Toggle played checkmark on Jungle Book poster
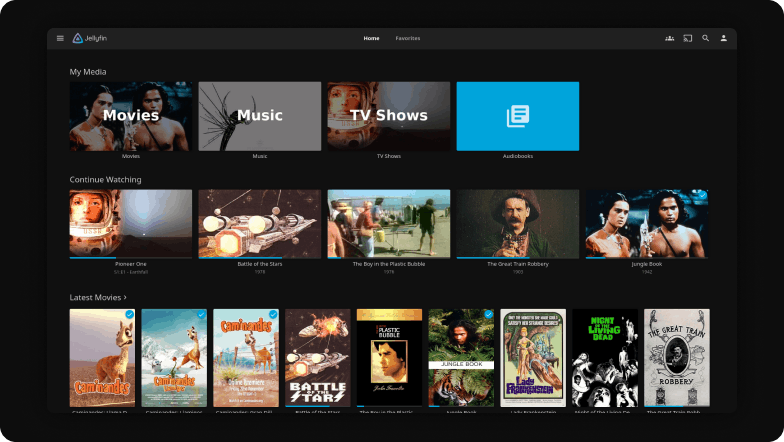This screenshot has width=784, height=442. coord(488,314)
